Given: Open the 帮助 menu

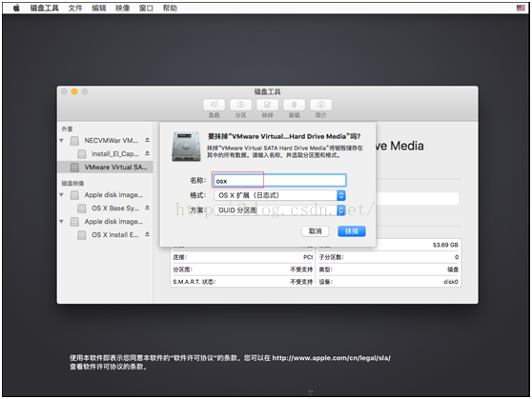Looking at the screenshot, I should tap(170, 8).
